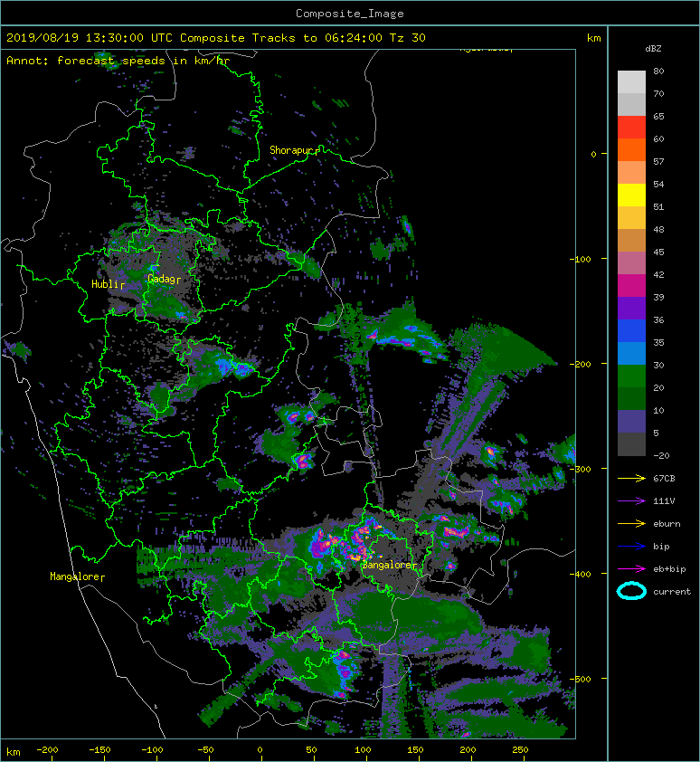
Task: Pick the gold 48–51 dBZ color band
Action: click(x=631, y=218)
